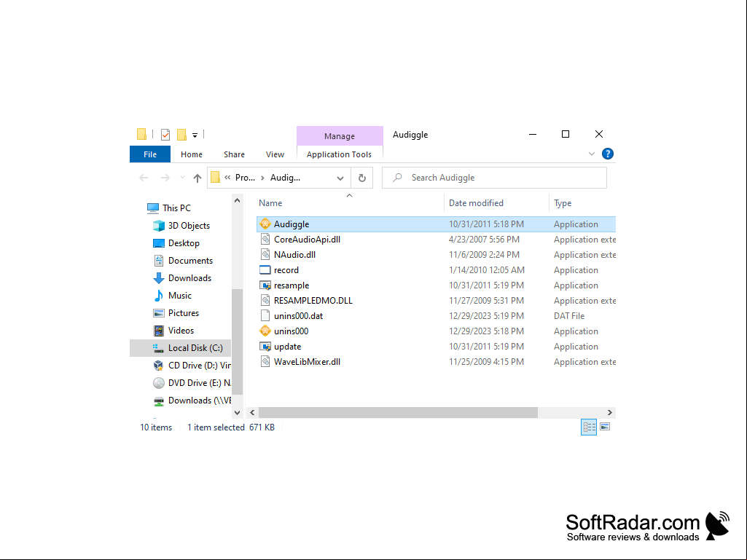The width and height of the screenshot is (747, 560).
Task: Click the Properties quick access icon
Action: point(165,135)
